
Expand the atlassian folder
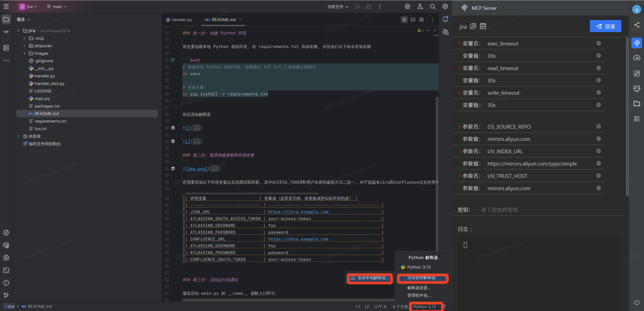point(24,46)
